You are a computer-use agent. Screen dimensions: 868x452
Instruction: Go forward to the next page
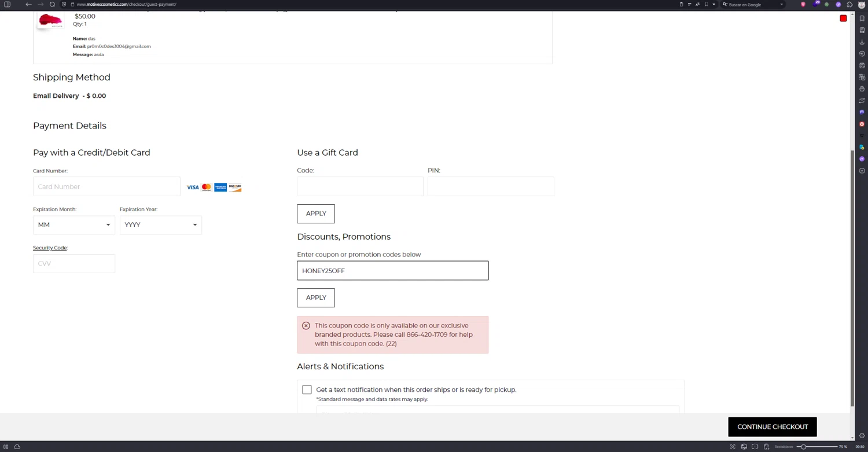(x=41, y=4)
